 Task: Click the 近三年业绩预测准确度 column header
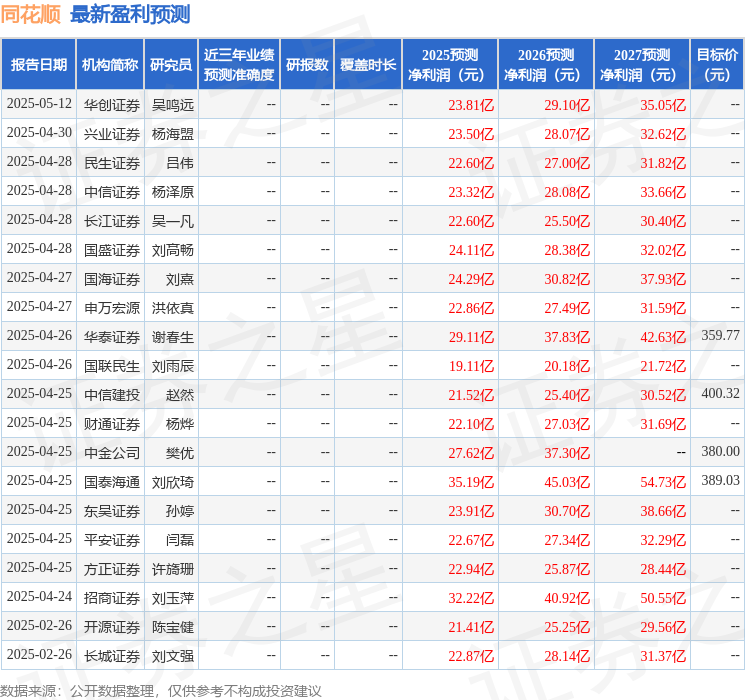coord(239,65)
